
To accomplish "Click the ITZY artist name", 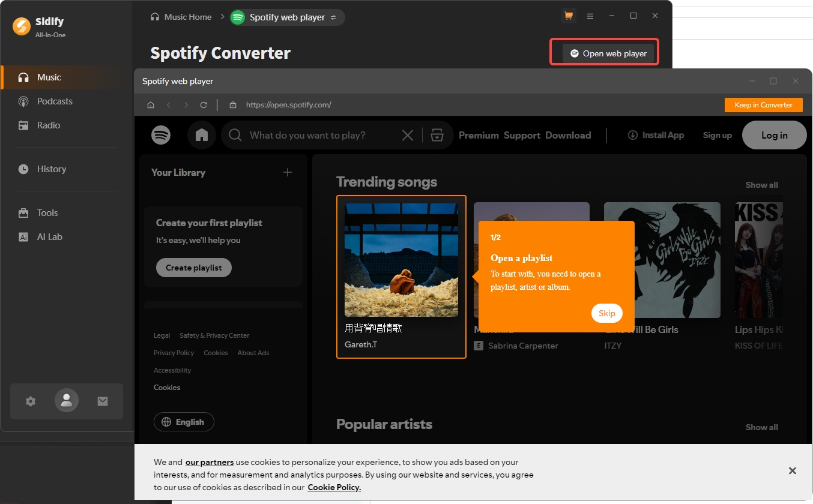I will click(x=612, y=346).
